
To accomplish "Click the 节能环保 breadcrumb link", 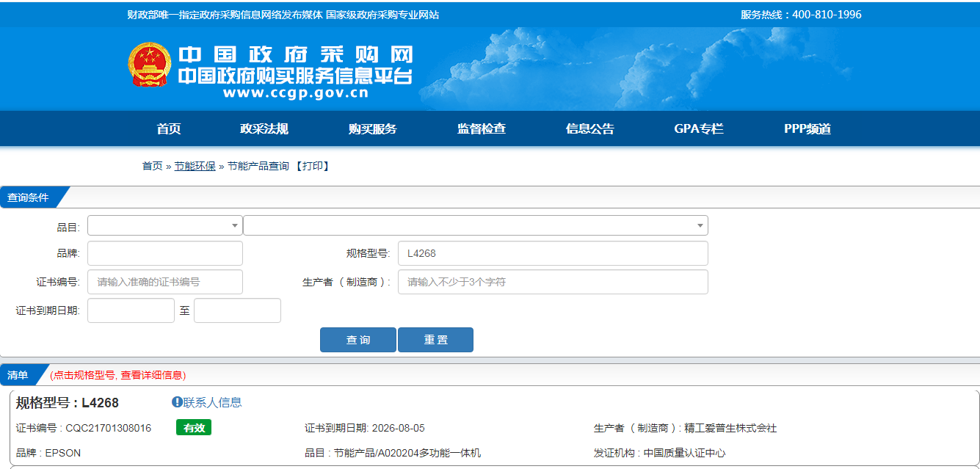I will pos(195,167).
